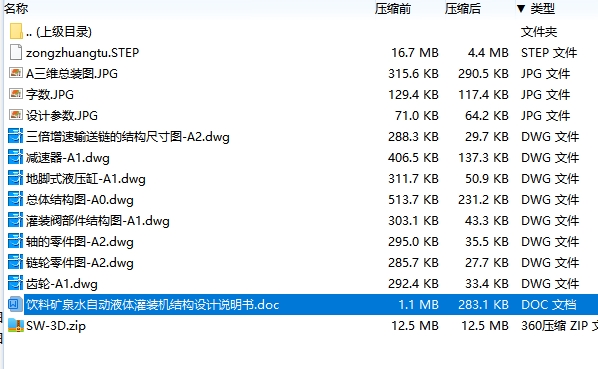Click the DWG icon beside 链轮零件图-A2.dwg
This screenshot has height=369, width=598.
pos(15,262)
